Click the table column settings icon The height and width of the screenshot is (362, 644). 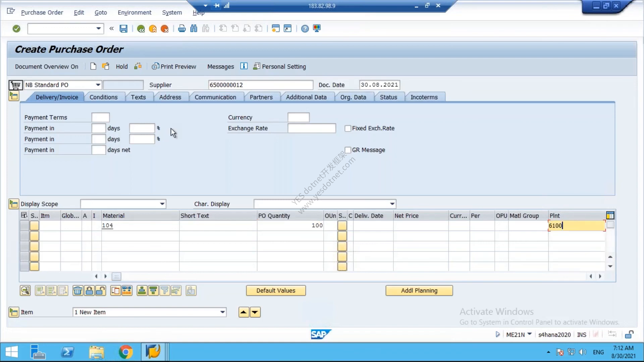(x=610, y=216)
